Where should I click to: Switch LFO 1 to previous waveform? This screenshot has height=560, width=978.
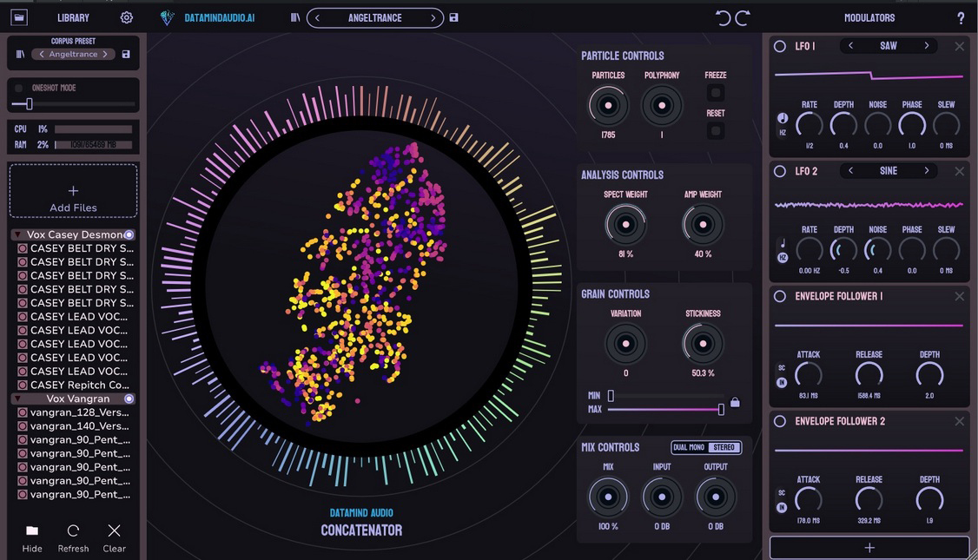pos(850,45)
